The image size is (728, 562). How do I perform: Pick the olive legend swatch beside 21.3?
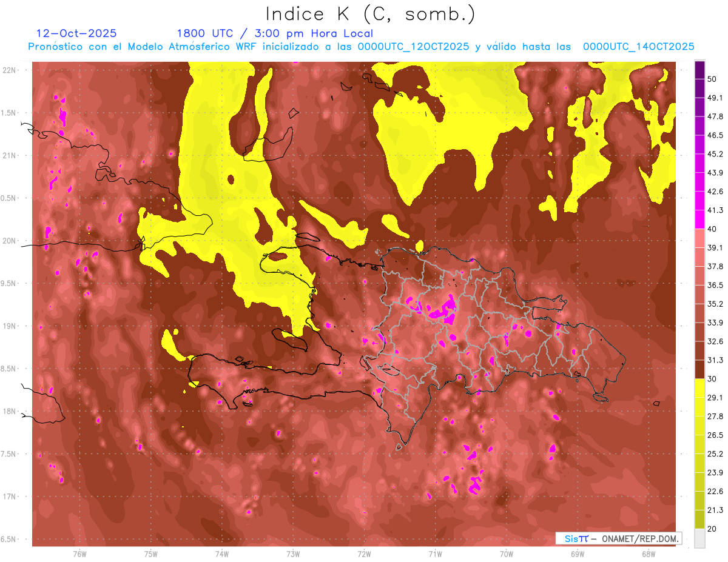click(x=700, y=519)
